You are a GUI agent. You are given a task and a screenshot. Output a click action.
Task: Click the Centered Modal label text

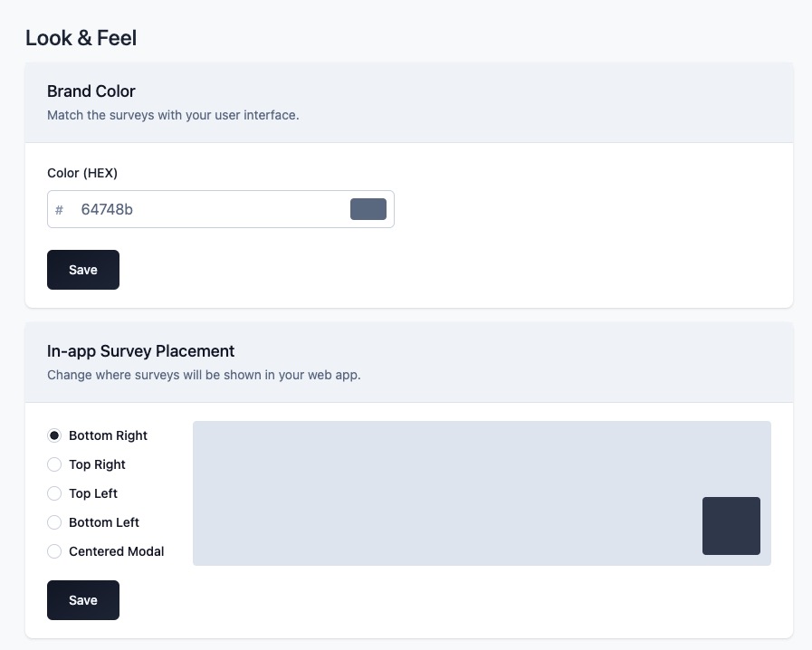click(x=116, y=551)
